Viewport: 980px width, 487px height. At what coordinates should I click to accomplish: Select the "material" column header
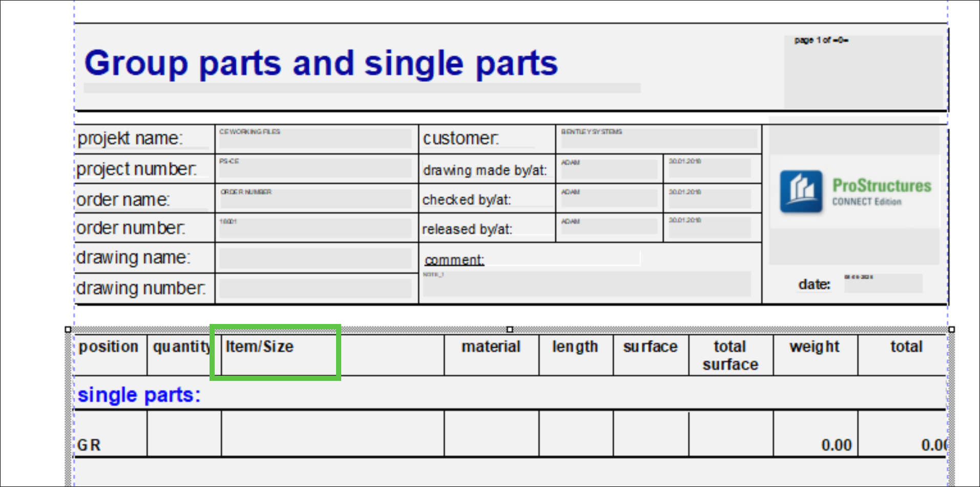coord(491,347)
